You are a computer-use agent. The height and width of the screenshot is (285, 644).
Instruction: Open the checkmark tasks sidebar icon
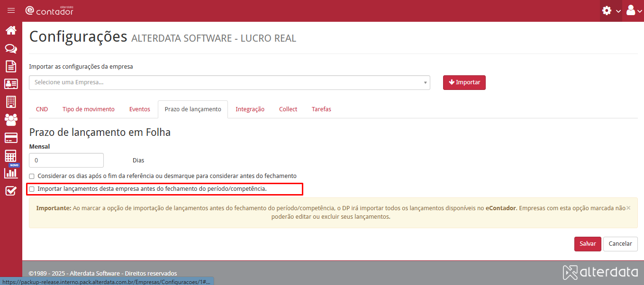click(11, 191)
